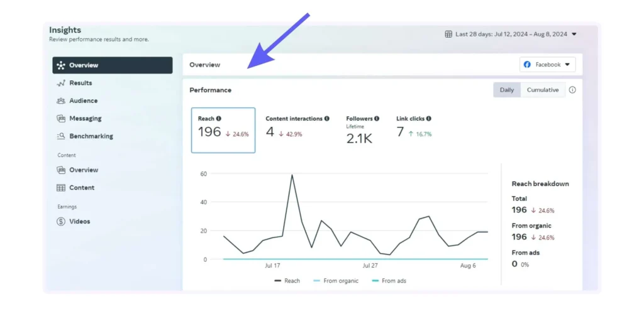Open Overview under the Content section
Image resolution: width=644 pixels, height=316 pixels.
point(83,170)
